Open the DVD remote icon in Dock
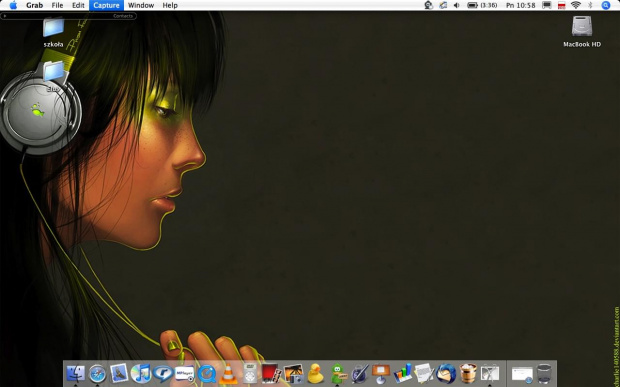 [250, 374]
